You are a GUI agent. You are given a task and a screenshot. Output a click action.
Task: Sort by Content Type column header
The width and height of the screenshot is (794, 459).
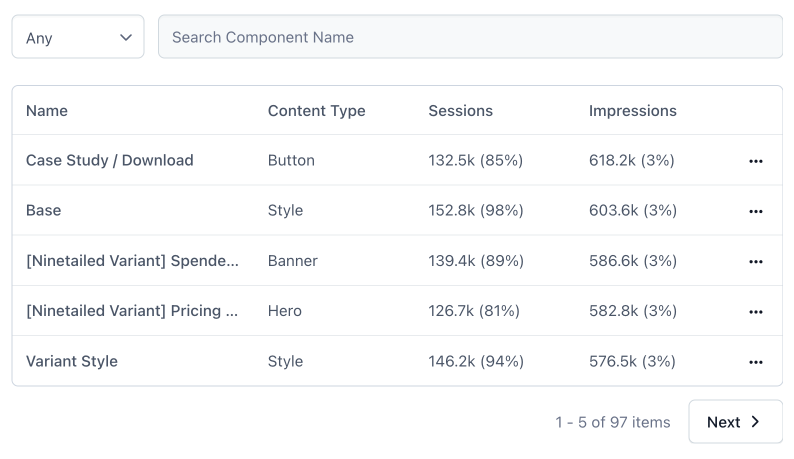point(316,111)
